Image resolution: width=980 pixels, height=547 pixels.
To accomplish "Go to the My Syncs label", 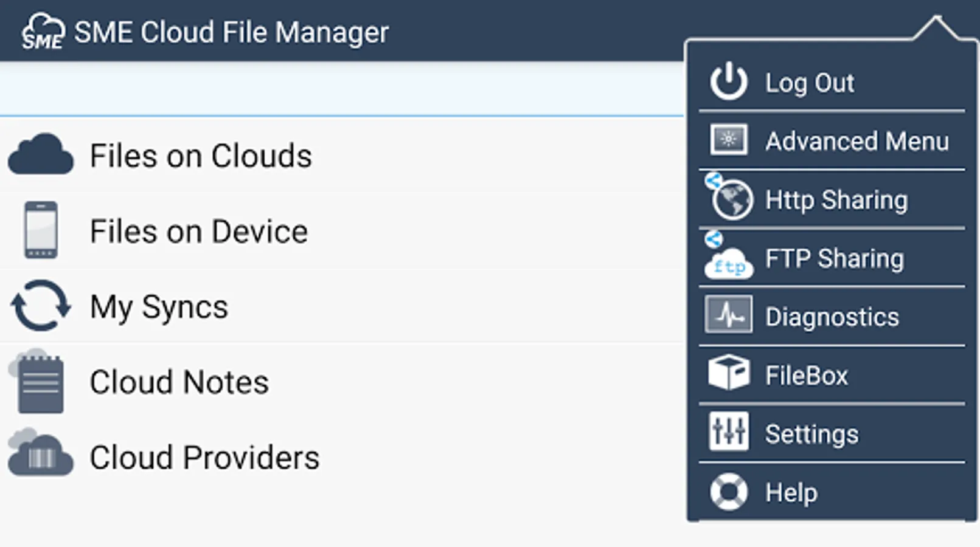I will (x=159, y=306).
